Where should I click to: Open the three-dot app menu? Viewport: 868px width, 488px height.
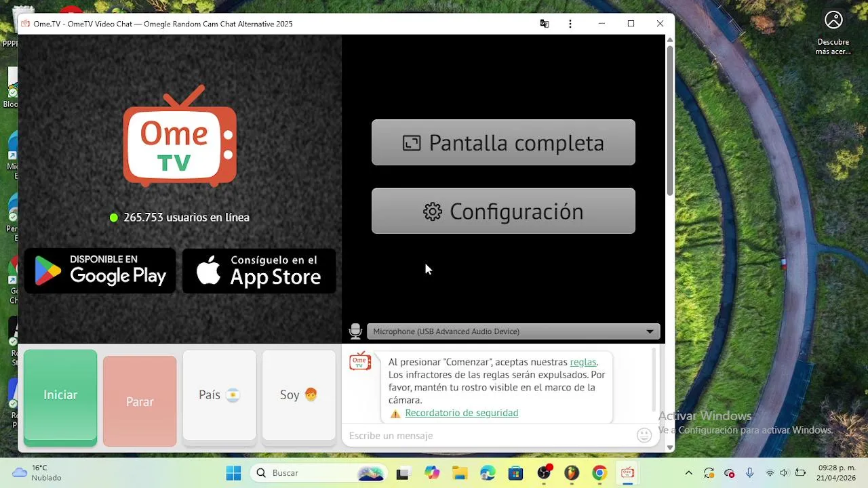(x=570, y=24)
